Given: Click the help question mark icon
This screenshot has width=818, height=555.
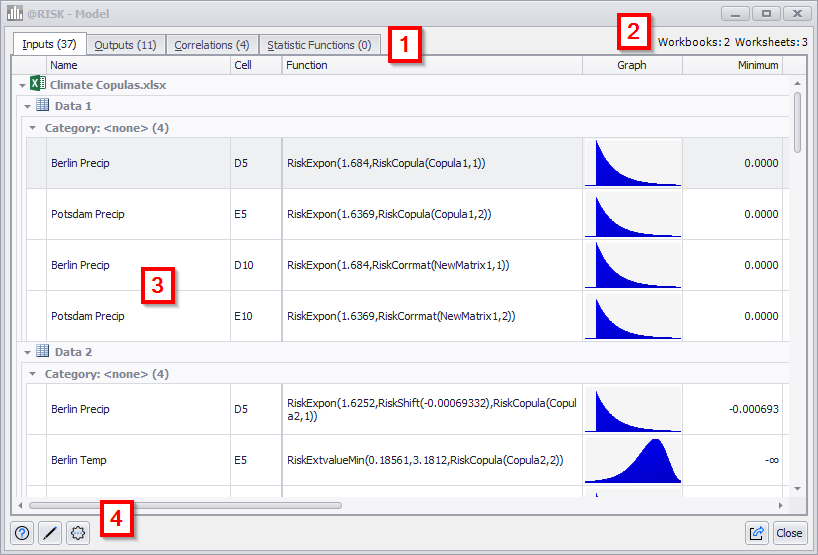Looking at the screenshot, I should (22, 533).
